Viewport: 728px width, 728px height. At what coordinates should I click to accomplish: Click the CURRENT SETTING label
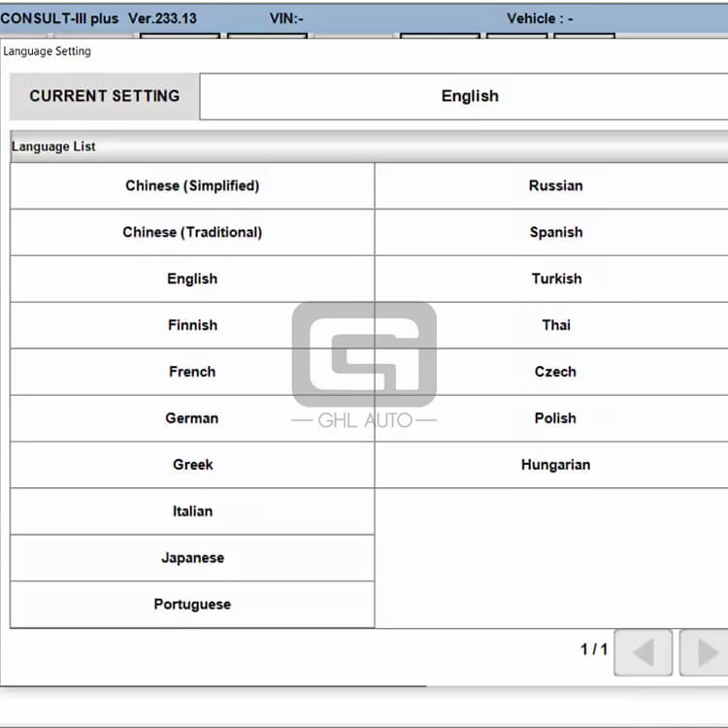[x=105, y=96]
